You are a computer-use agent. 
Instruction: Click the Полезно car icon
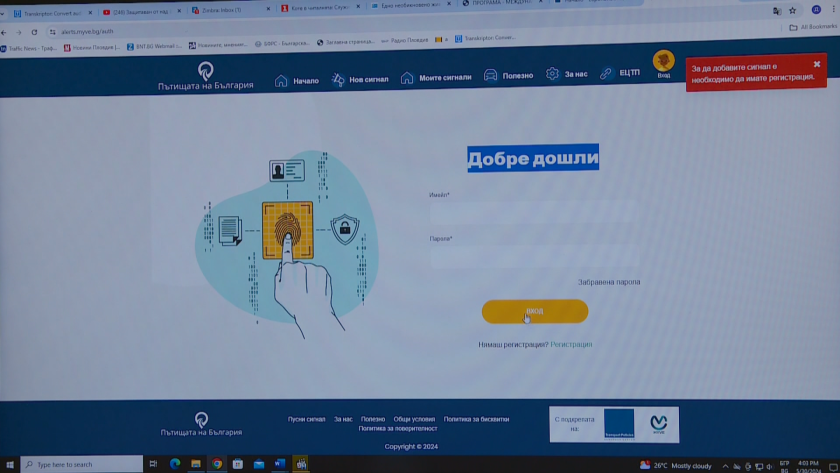(491, 76)
